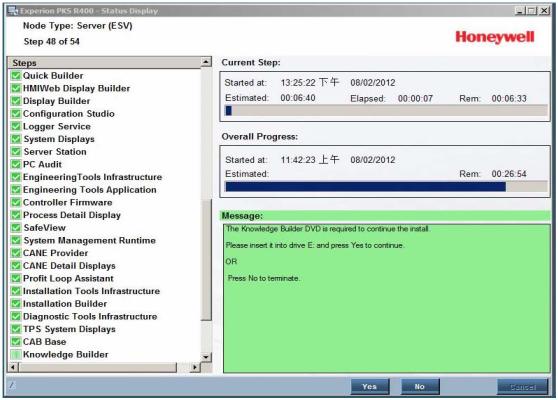Image resolution: width=558 pixels, height=400 pixels.
Task: Click the Honeywell logo
Action: (495, 37)
